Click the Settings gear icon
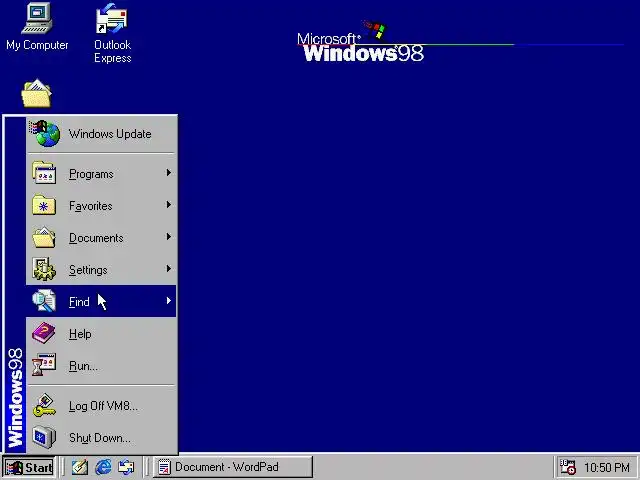The width and height of the screenshot is (640, 480). point(44,269)
